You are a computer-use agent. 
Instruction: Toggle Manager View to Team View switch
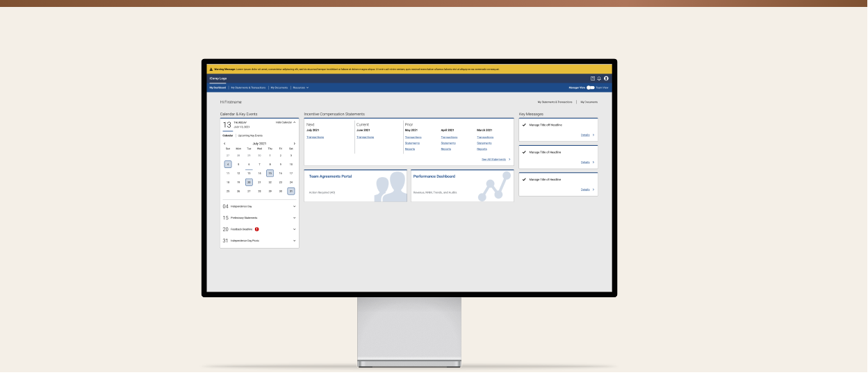coord(590,87)
